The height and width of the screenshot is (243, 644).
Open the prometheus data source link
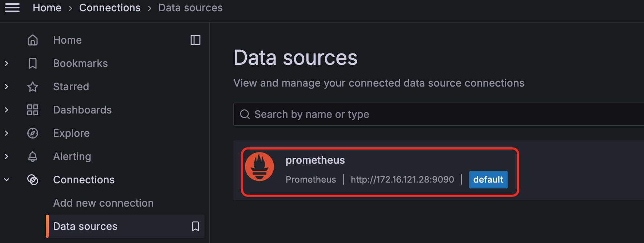click(x=315, y=160)
